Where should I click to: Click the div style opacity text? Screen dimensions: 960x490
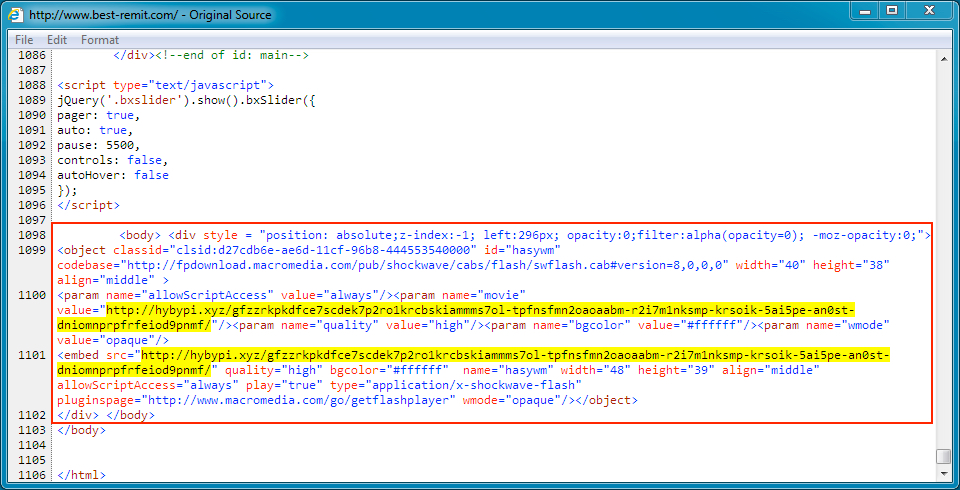595,236
